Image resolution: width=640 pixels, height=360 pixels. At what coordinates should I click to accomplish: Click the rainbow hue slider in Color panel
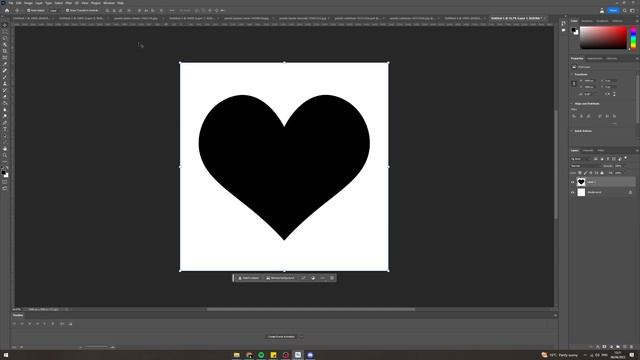pyautogui.click(x=633, y=38)
